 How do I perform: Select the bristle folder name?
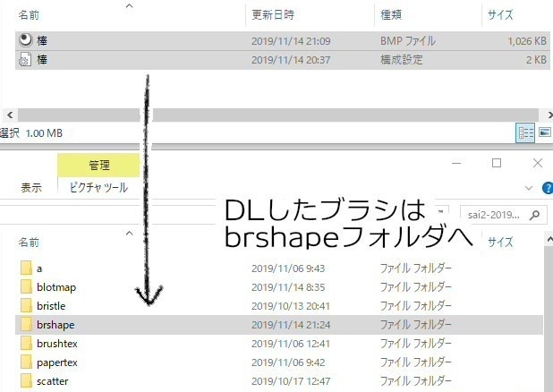click(51, 305)
